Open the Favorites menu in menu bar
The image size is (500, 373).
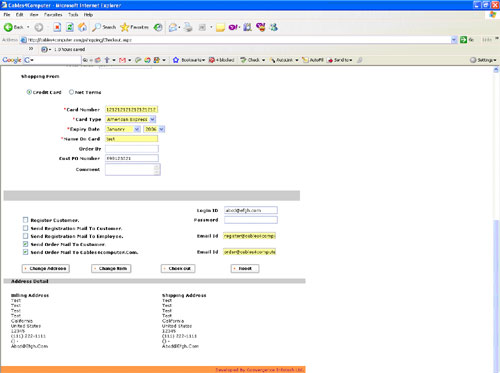53,15
